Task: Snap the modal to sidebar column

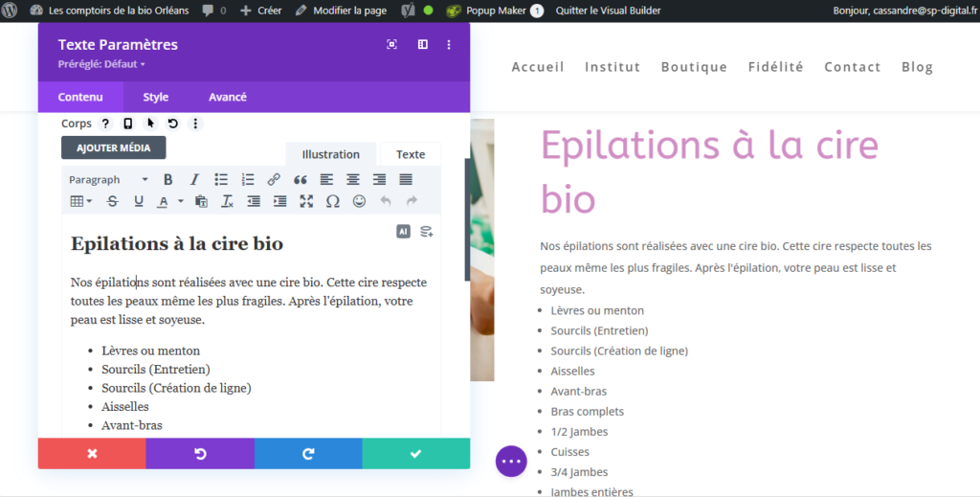Action: [423, 44]
